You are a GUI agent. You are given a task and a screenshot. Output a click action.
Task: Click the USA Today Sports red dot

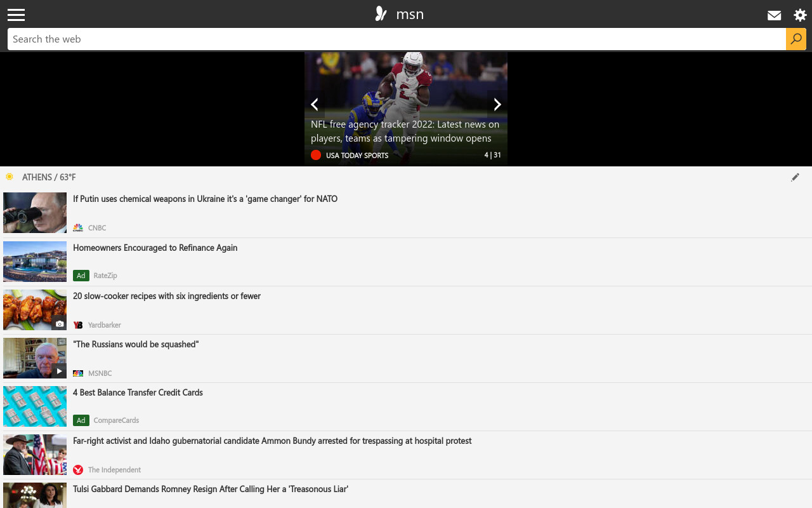coord(316,155)
